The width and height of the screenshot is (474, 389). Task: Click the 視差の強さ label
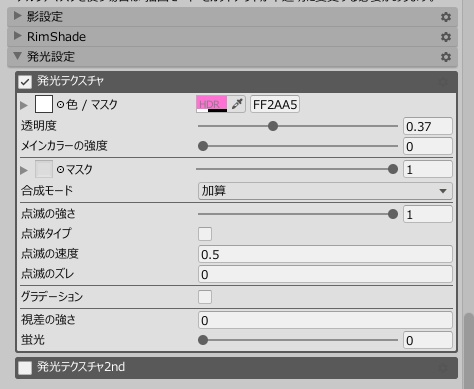pyautogui.click(x=49, y=320)
